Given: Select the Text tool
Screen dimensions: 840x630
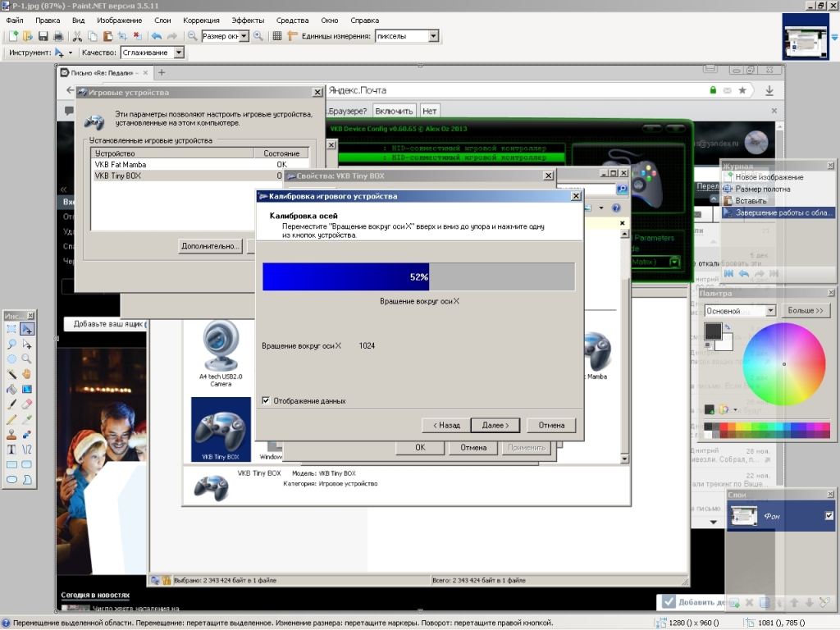Looking at the screenshot, I should click(11, 449).
